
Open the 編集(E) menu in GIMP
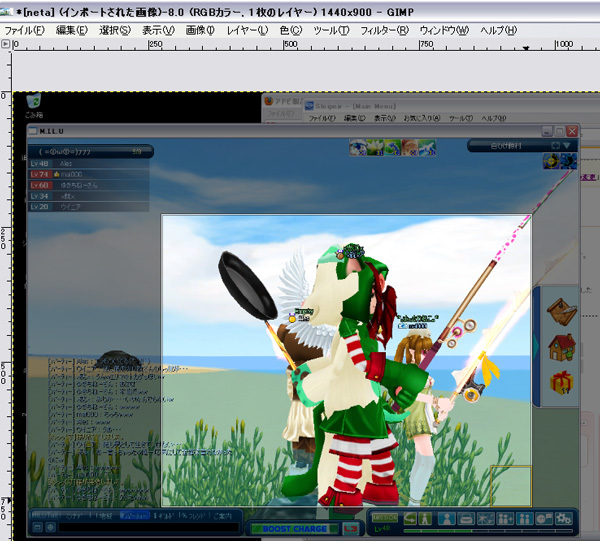(x=72, y=30)
